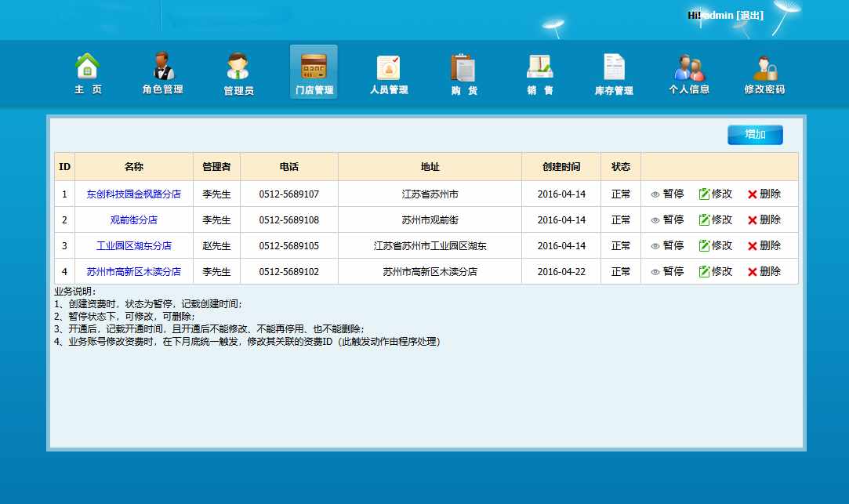
Task: Open 库存管理 inventory icon
Action: coord(614,73)
